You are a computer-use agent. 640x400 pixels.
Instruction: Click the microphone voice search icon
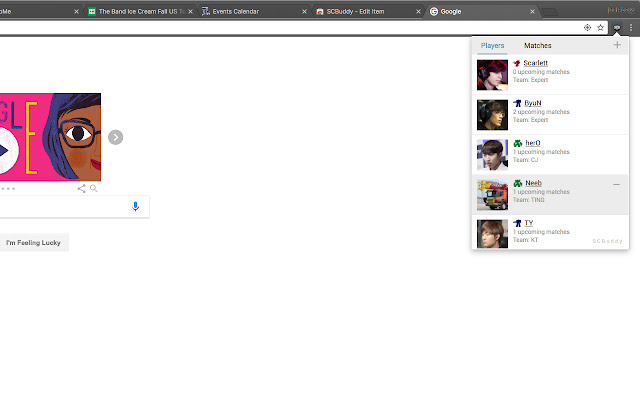point(135,207)
